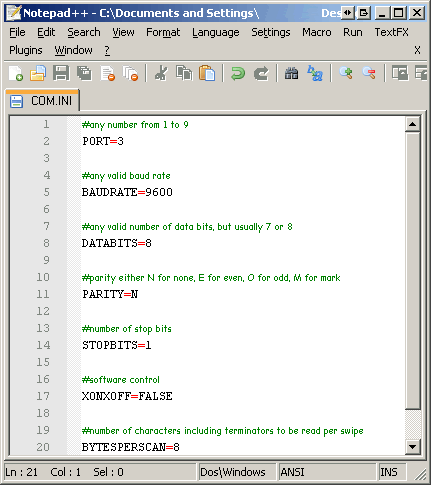Click the PORT=3 line
Viewport: 431px width, 485px height.
point(103,141)
